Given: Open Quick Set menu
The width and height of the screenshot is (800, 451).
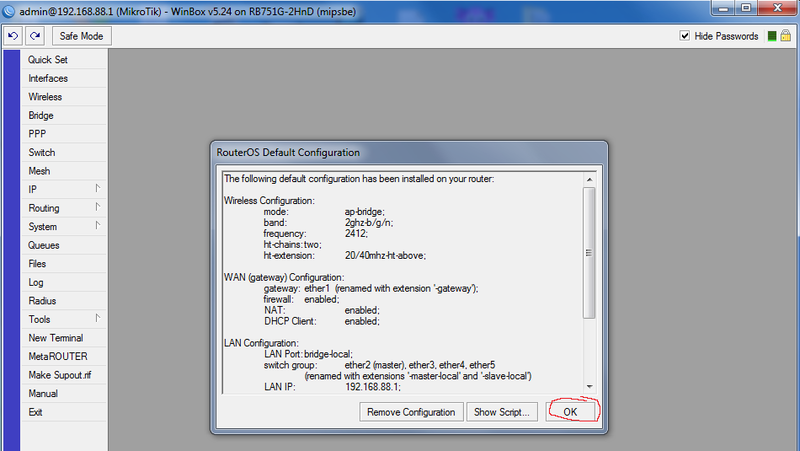Looking at the screenshot, I should coord(64,60).
